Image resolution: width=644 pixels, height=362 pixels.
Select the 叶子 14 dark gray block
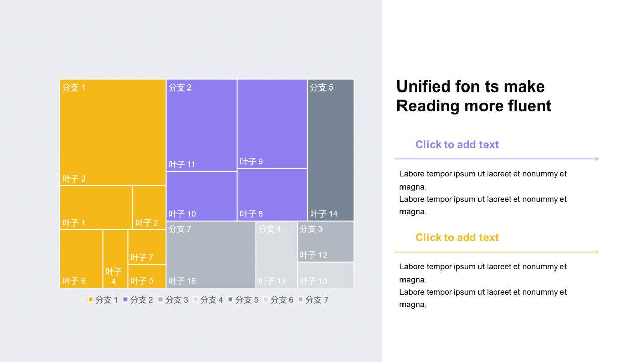click(331, 150)
